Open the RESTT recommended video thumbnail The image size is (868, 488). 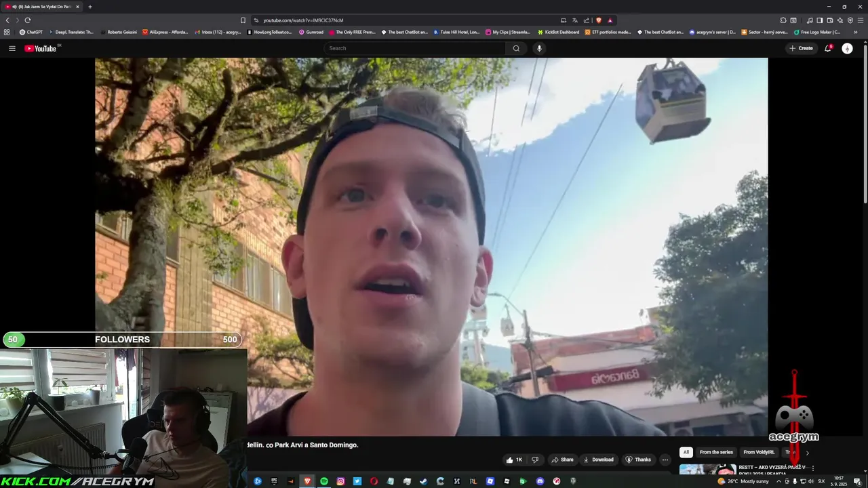[x=707, y=469]
